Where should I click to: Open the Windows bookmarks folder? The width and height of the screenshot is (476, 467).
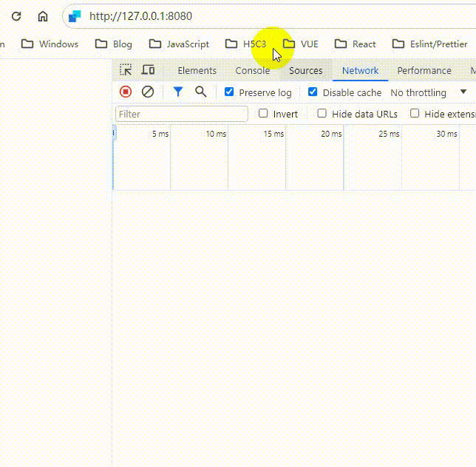(x=50, y=44)
